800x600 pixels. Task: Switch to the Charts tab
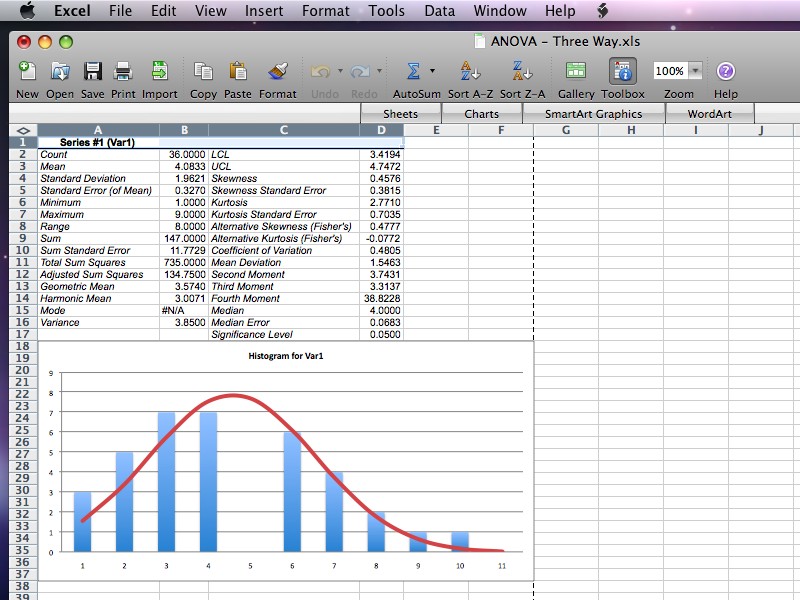click(x=481, y=114)
